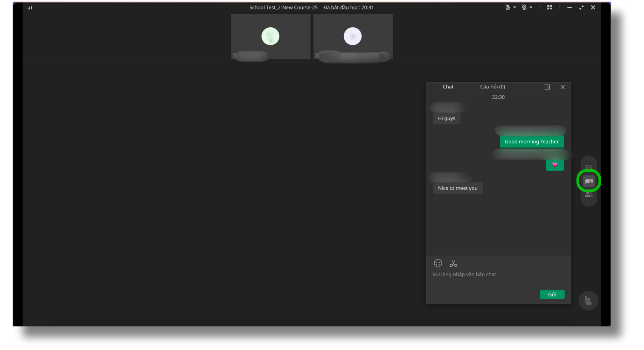644x350 pixels.
Task: Check the network signal strength indicator
Action: (30, 8)
